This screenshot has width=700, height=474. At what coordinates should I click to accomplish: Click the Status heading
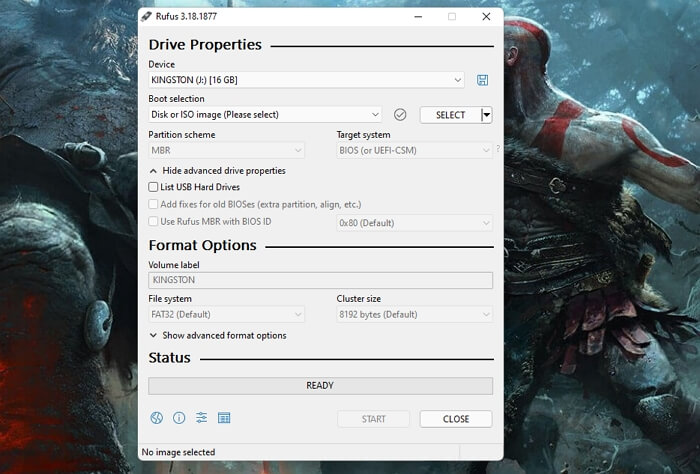click(x=169, y=358)
